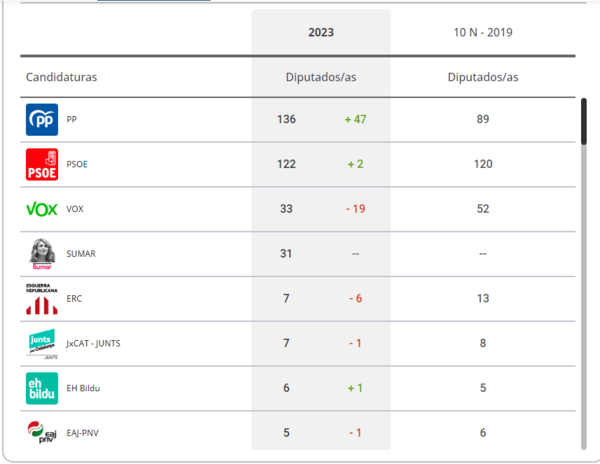Click the red PSOE party logo
The width and height of the screenshot is (600, 464).
[41, 165]
